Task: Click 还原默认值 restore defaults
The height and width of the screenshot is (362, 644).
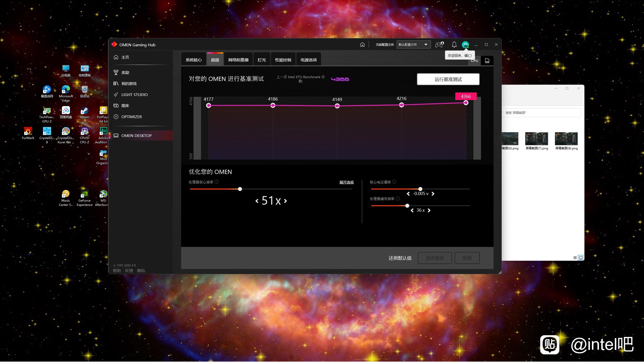Action: point(400,258)
